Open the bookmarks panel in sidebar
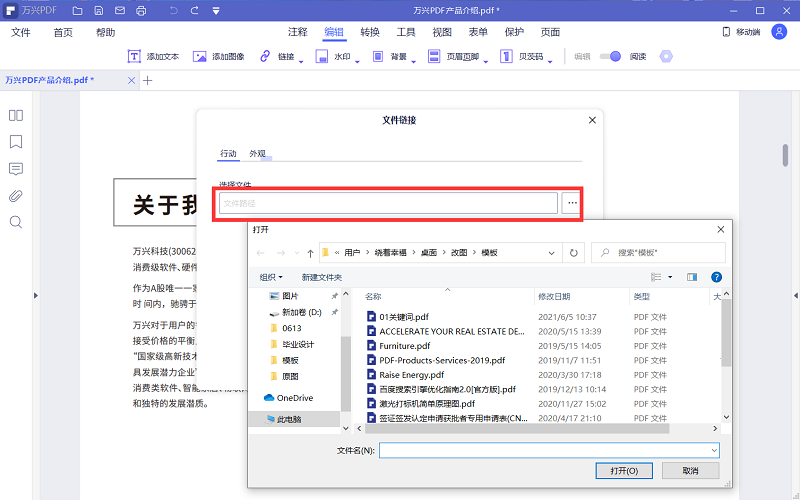The width and height of the screenshot is (800, 500). [16, 141]
